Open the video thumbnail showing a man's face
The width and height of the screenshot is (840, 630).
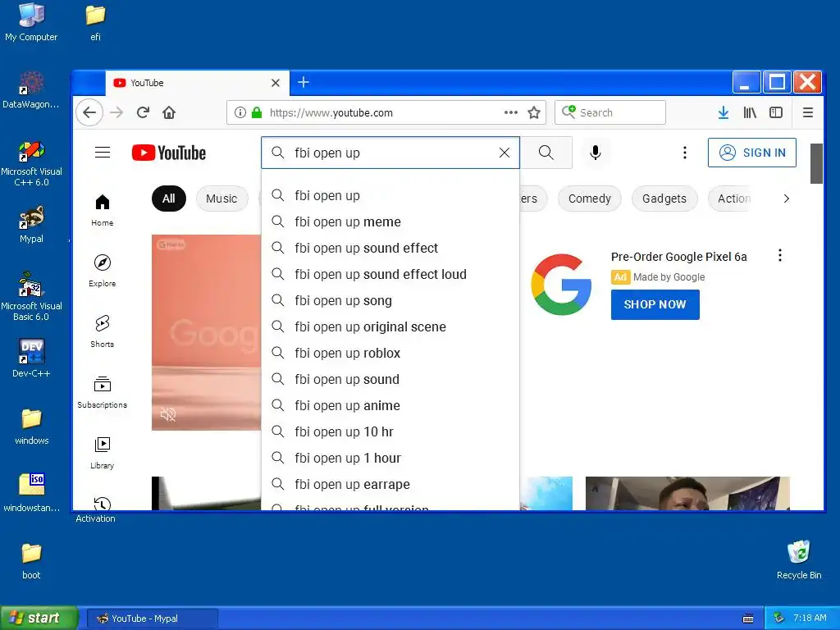coord(687,493)
